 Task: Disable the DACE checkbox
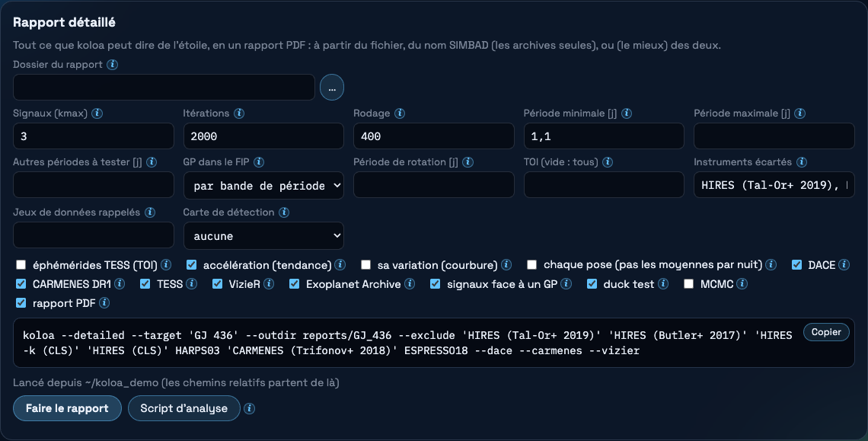point(796,265)
